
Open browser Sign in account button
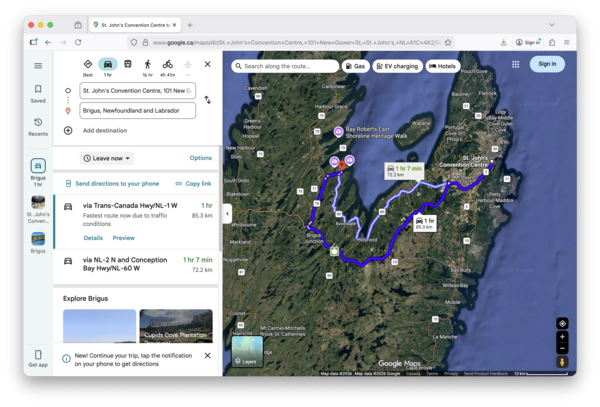pyautogui.click(x=528, y=42)
